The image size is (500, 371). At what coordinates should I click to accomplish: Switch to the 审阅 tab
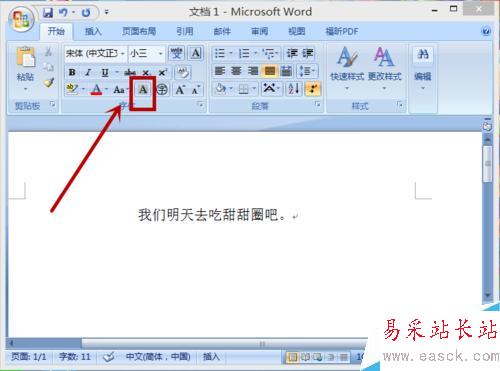pyautogui.click(x=259, y=31)
